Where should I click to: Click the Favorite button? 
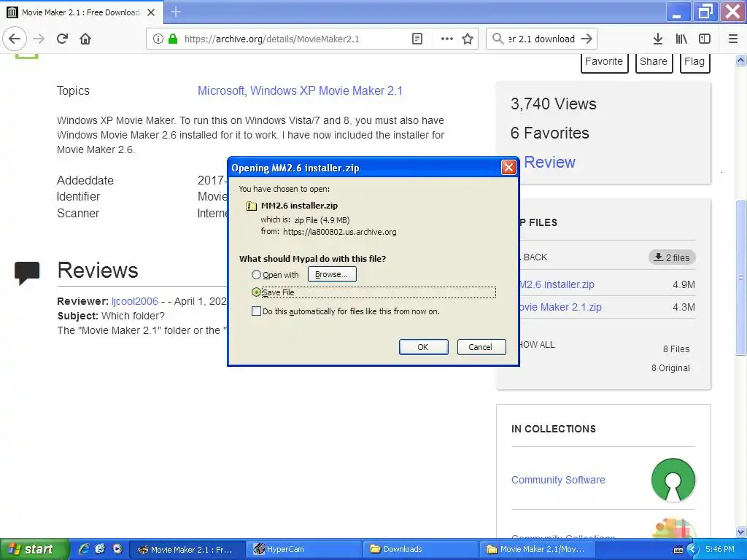click(604, 62)
